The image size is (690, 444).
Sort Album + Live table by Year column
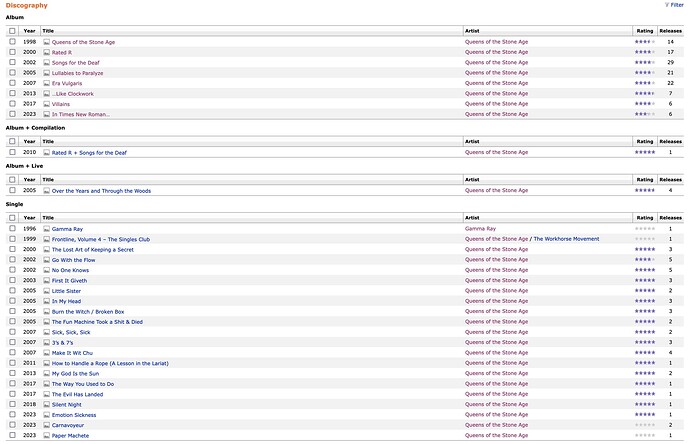coord(29,180)
